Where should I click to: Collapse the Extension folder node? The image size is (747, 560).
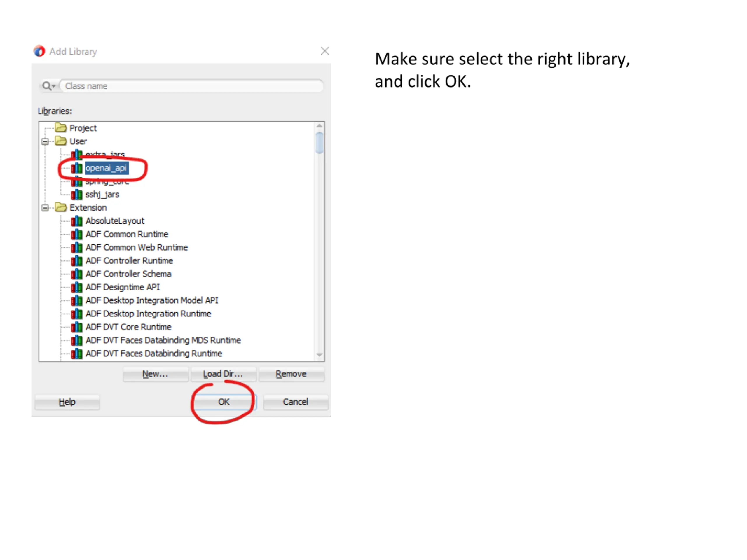(x=45, y=208)
